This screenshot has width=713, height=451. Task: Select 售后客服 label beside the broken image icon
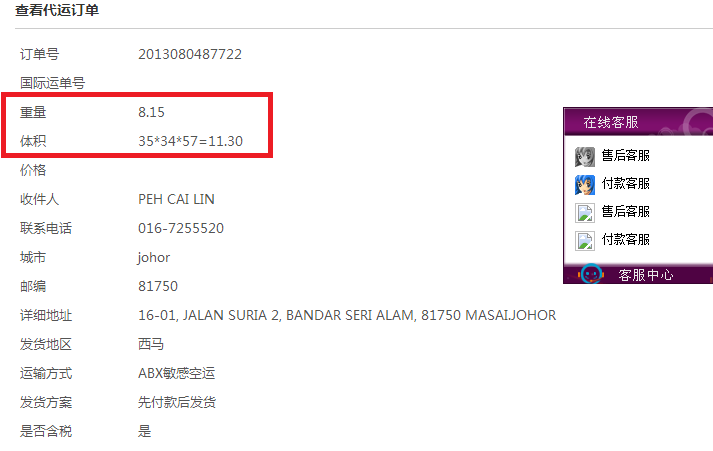click(626, 211)
